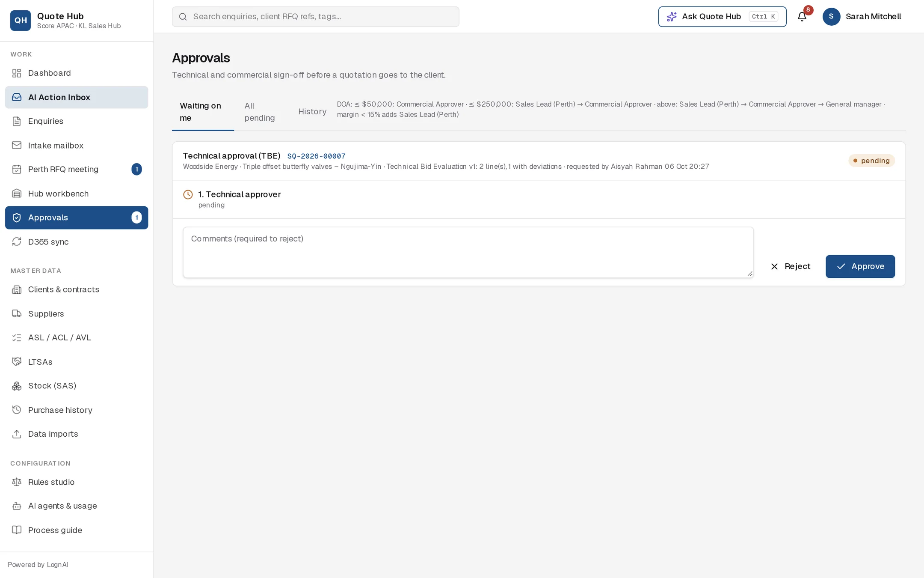Click the Perth RFQ meeting count badge
This screenshot has width=924, height=578.
(x=136, y=170)
